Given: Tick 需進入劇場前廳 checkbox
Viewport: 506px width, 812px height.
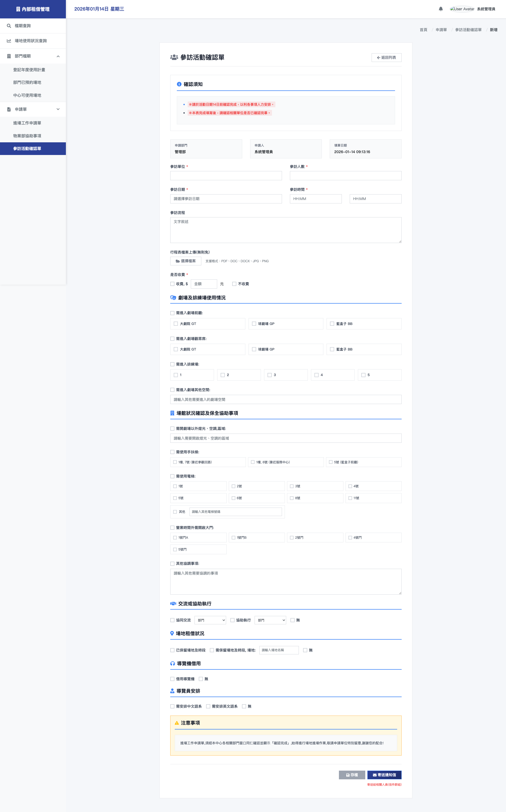Looking at the screenshot, I should 172,313.
